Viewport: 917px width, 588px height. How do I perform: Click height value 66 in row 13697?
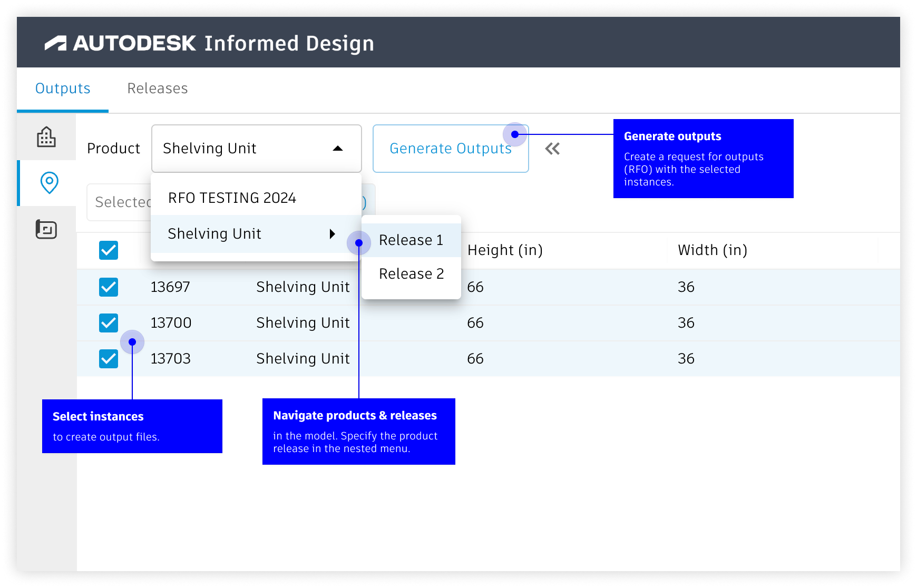click(x=475, y=287)
